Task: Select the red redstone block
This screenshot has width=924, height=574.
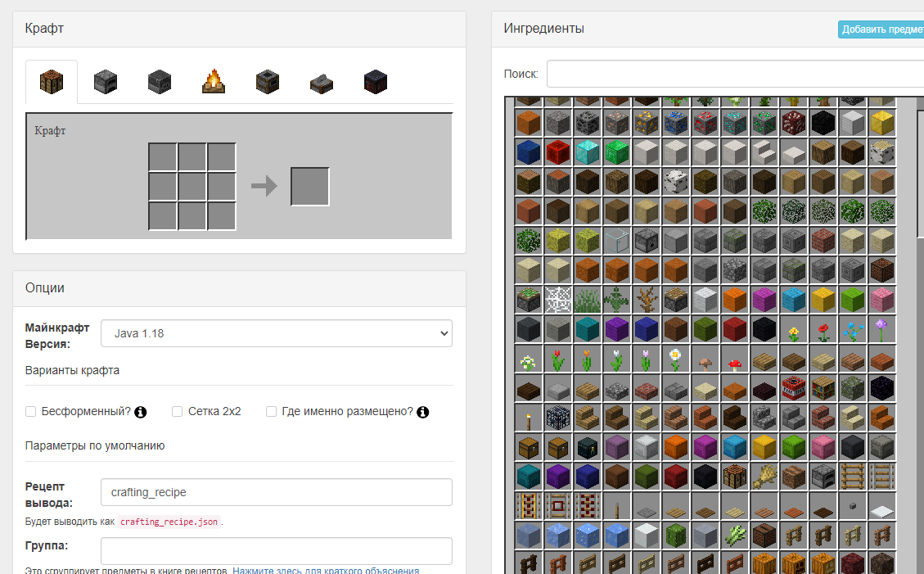Action: coord(557,152)
